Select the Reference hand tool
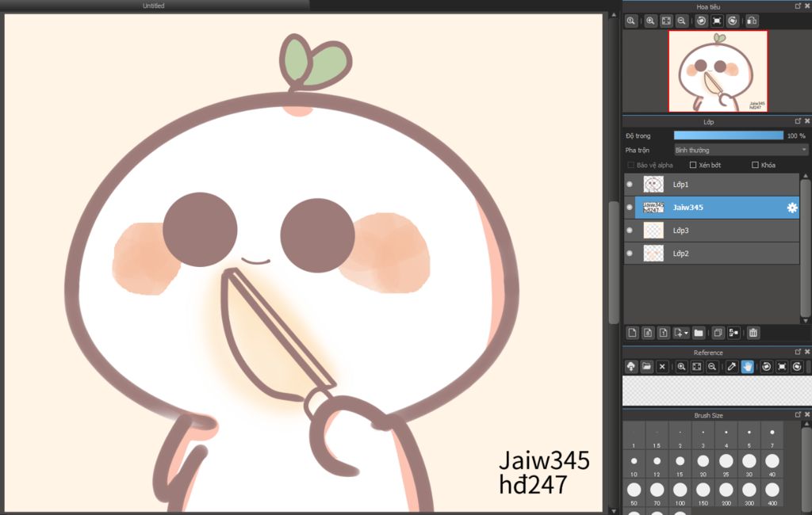Image resolution: width=812 pixels, height=515 pixels. coord(747,367)
